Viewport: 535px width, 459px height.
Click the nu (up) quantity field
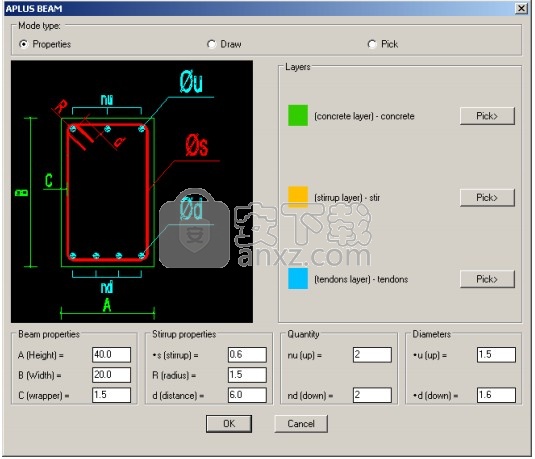[372, 355]
